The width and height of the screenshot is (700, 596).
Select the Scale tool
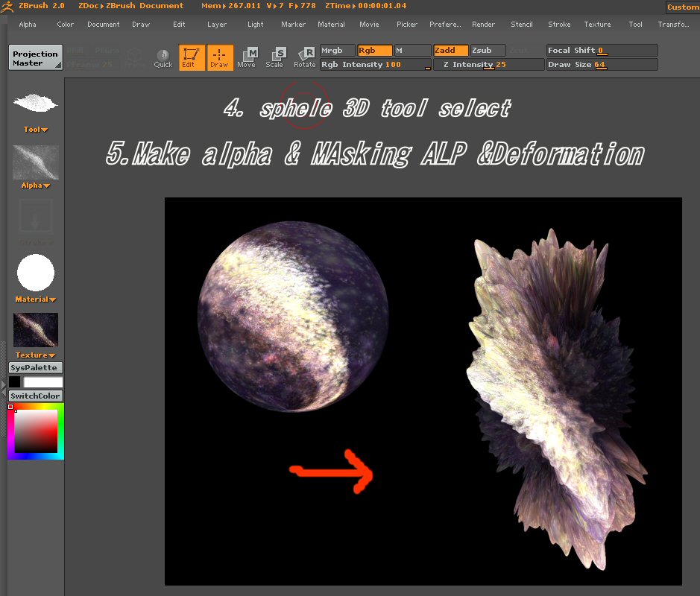pos(275,58)
